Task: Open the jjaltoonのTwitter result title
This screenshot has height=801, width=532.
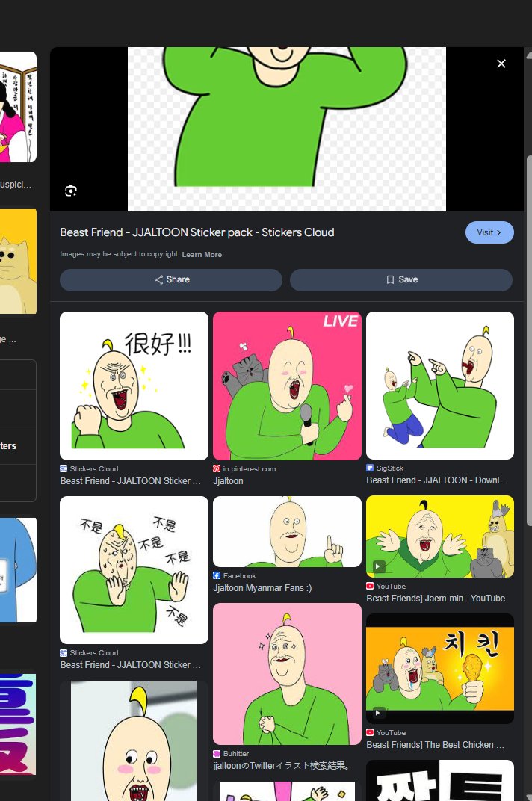Action: (x=282, y=766)
